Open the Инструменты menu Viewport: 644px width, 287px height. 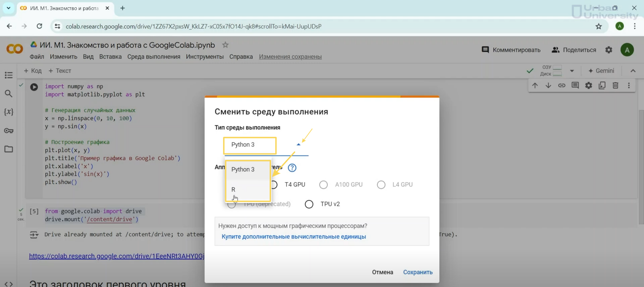205,57
